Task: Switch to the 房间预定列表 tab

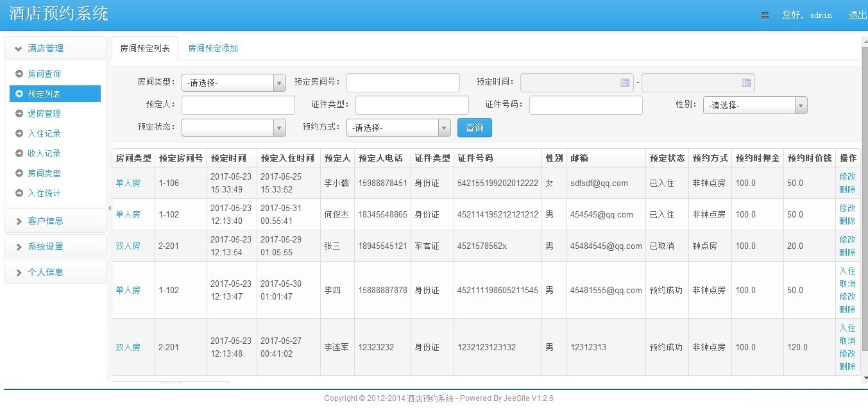Action: 145,48
